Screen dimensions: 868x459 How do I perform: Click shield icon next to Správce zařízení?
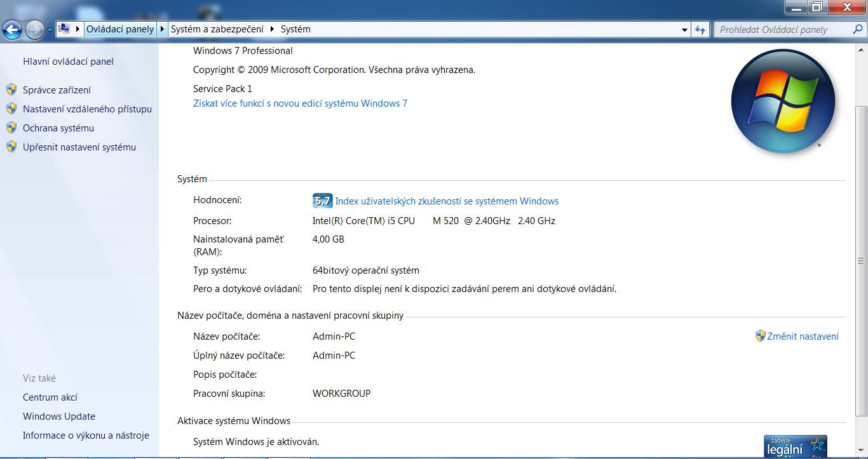[11, 90]
